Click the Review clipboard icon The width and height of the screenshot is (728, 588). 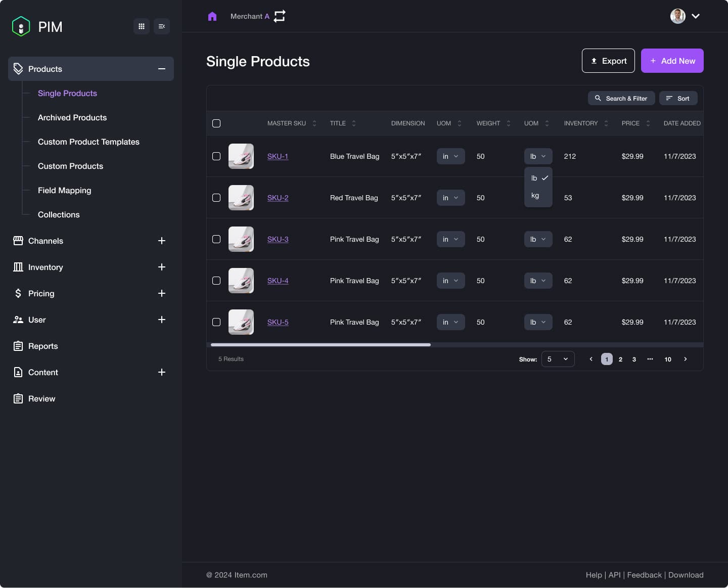pyautogui.click(x=18, y=398)
